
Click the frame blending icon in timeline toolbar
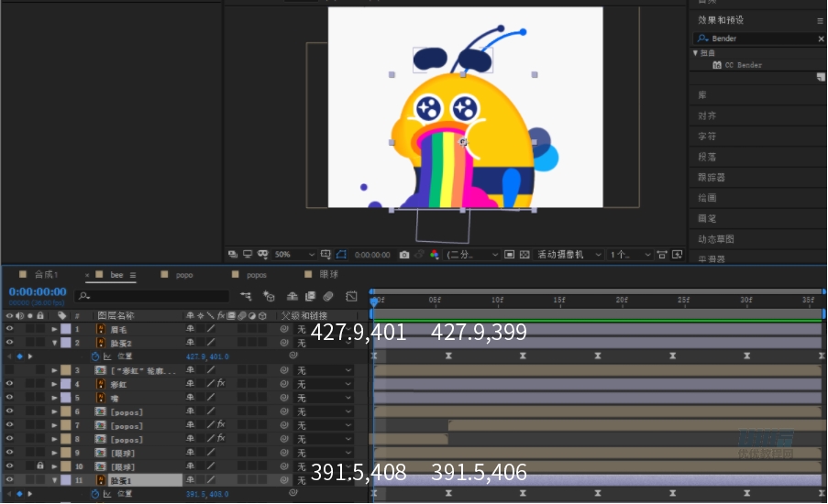310,296
